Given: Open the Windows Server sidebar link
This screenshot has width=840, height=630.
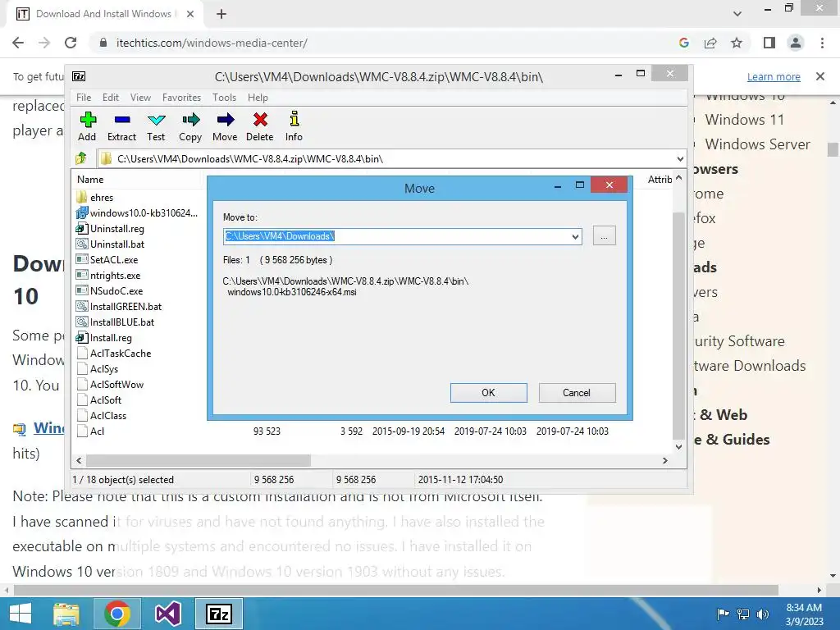Looking at the screenshot, I should (x=757, y=144).
